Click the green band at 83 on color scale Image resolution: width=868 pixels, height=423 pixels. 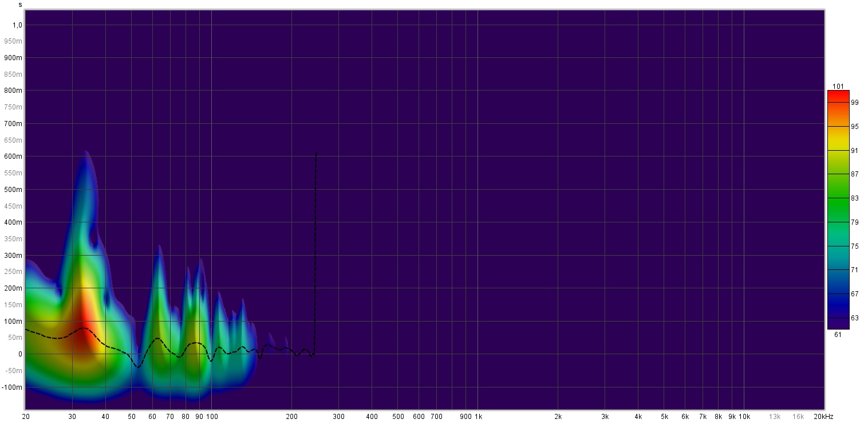[x=838, y=198]
